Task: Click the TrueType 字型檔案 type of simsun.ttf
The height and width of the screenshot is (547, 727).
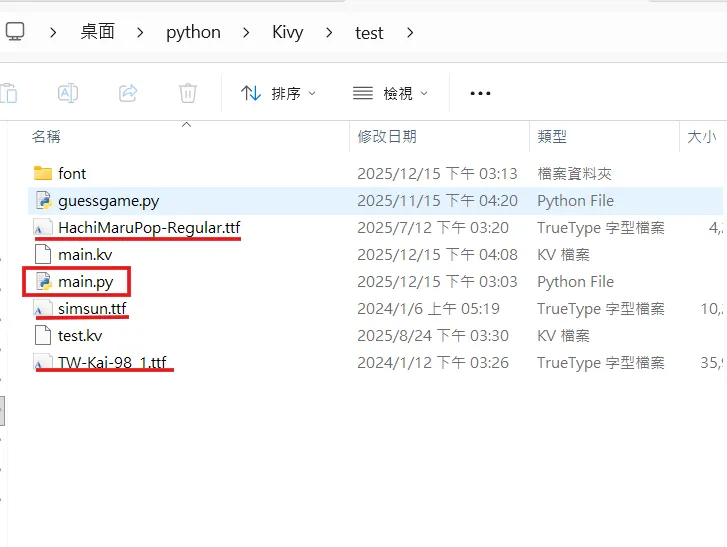Action: pyautogui.click(x=600, y=309)
